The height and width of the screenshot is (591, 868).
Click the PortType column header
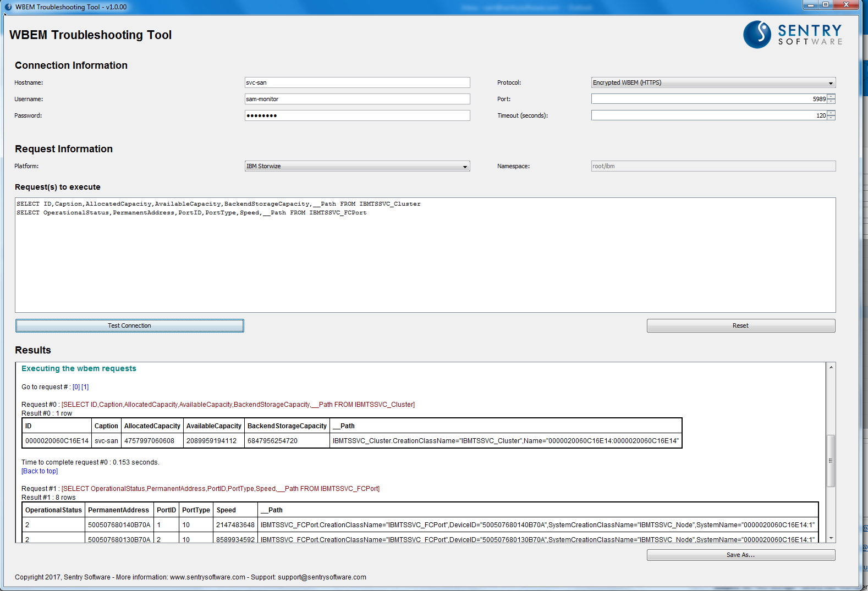[196, 510]
